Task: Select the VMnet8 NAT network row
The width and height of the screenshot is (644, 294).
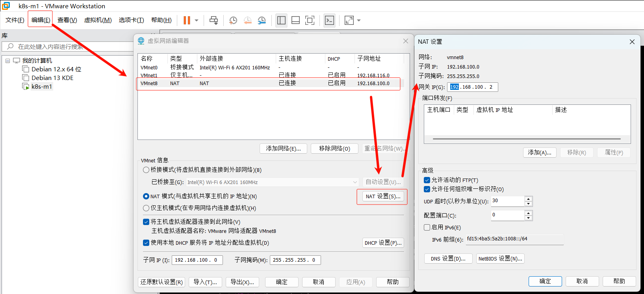Action: tap(270, 83)
